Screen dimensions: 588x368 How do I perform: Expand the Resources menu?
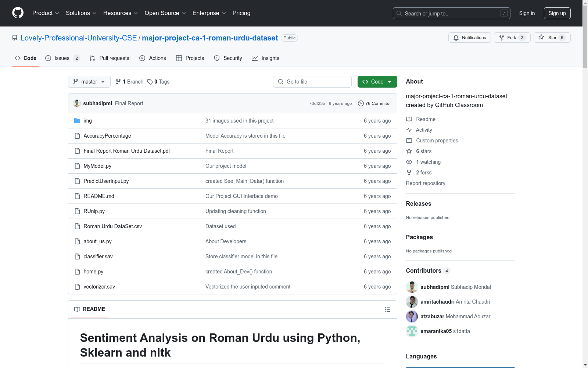tap(121, 13)
